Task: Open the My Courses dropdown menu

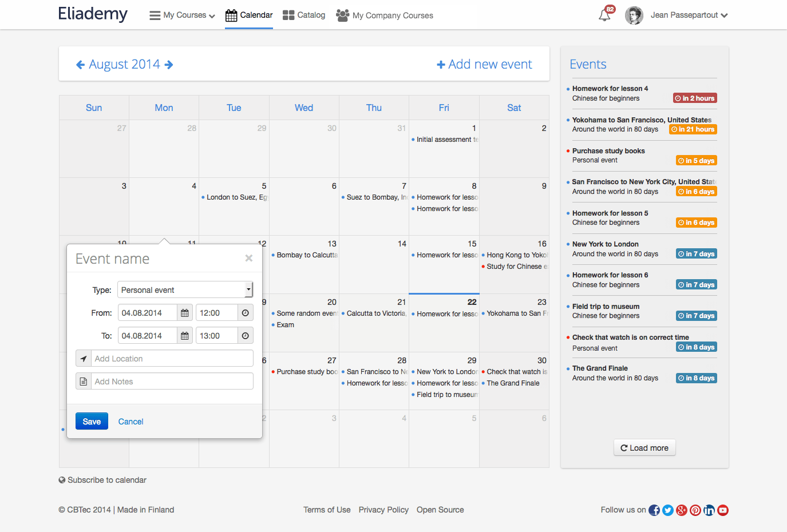Action: (183, 15)
